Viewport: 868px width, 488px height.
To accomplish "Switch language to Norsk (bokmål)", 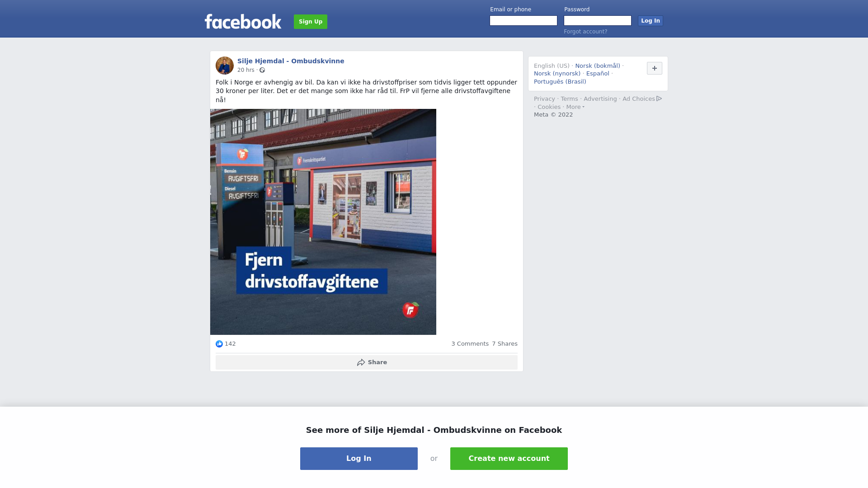I will (598, 66).
